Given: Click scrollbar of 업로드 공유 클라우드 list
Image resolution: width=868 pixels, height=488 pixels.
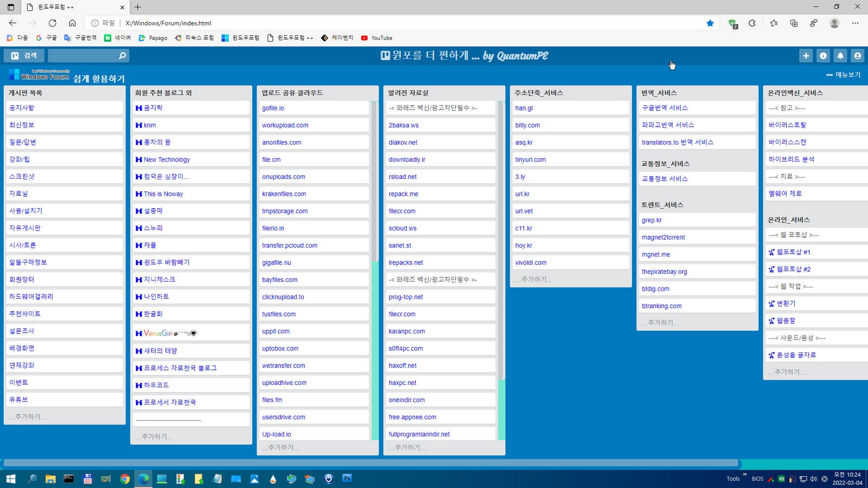Looking at the screenshot, I should coord(374,182).
